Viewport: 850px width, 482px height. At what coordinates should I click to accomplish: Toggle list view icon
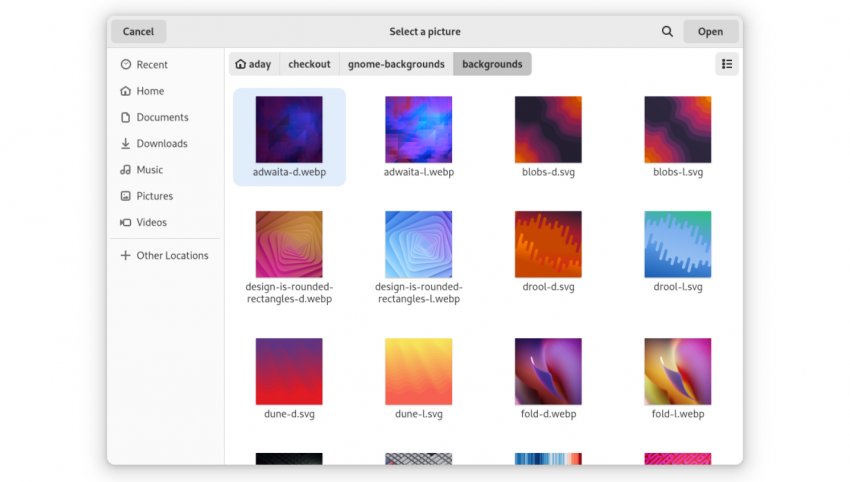(x=727, y=64)
